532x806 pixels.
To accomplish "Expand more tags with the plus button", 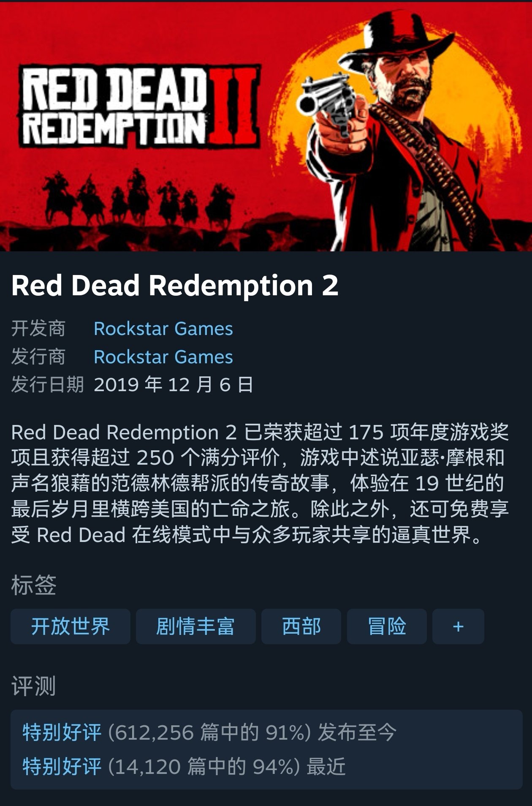I will 458,626.
